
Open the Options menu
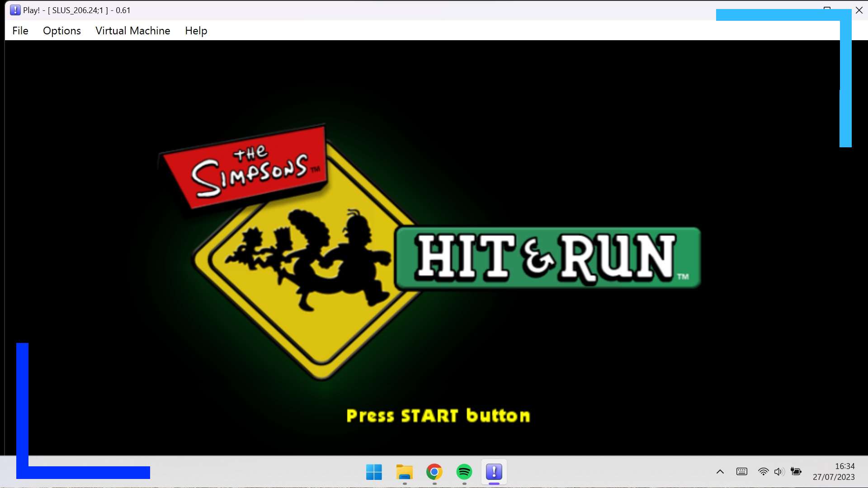pyautogui.click(x=62, y=31)
